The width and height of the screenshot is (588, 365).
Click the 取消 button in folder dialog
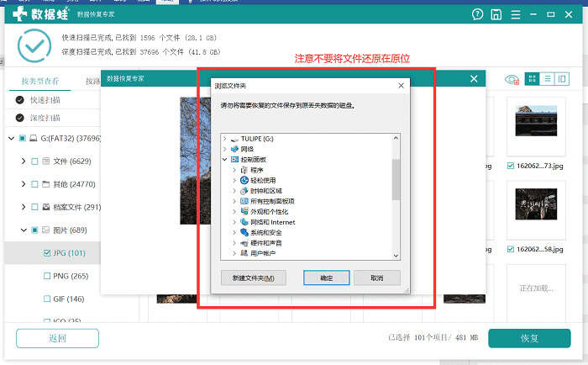tap(377, 278)
